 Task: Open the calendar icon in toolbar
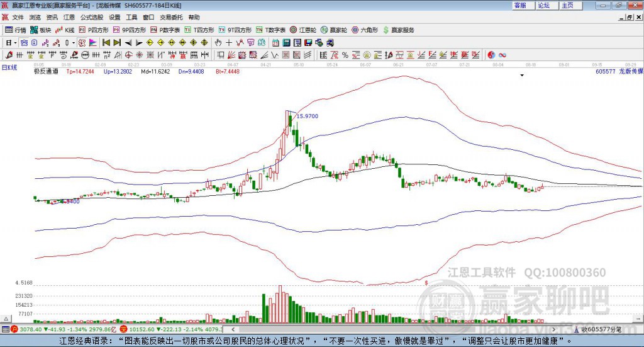coord(275,43)
